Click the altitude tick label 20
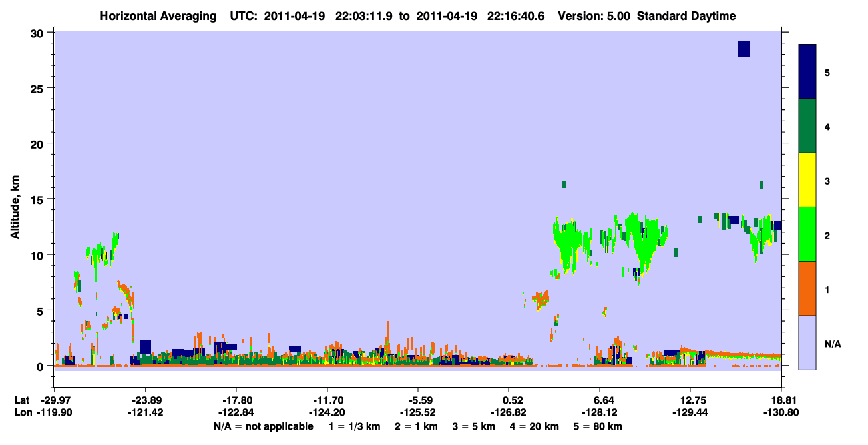The width and height of the screenshot is (868, 445). [39, 143]
